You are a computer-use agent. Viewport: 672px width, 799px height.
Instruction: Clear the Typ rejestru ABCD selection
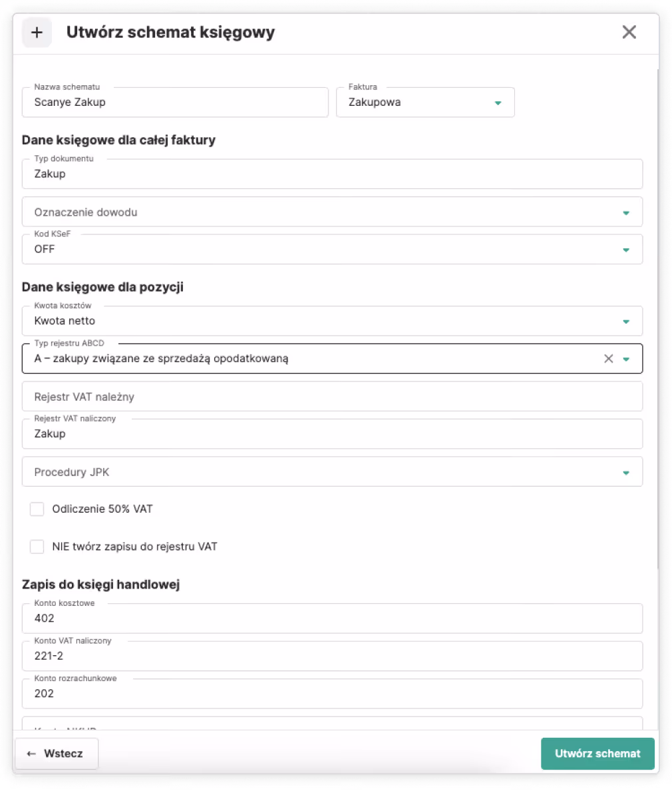pyautogui.click(x=608, y=359)
